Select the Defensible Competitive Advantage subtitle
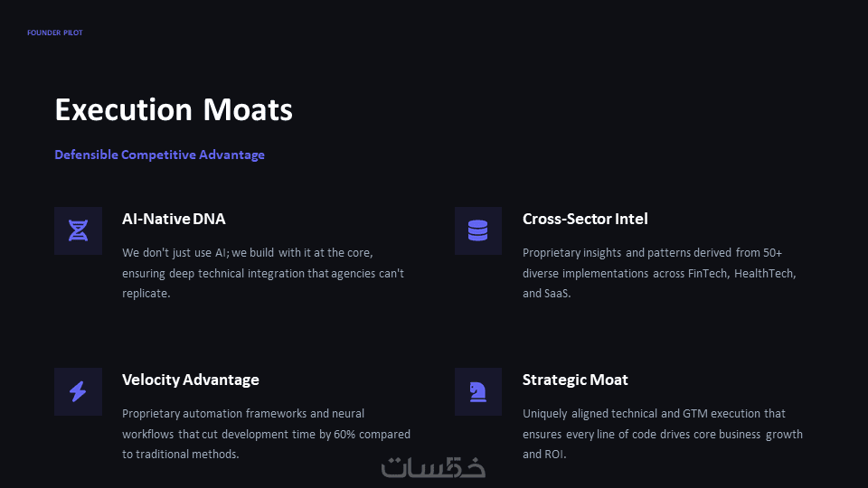This screenshot has height=488, width=868. click(x=159, y=155)
